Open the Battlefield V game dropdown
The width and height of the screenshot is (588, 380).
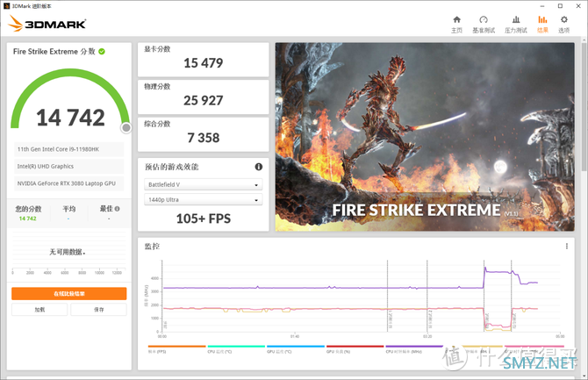point(204,184)
